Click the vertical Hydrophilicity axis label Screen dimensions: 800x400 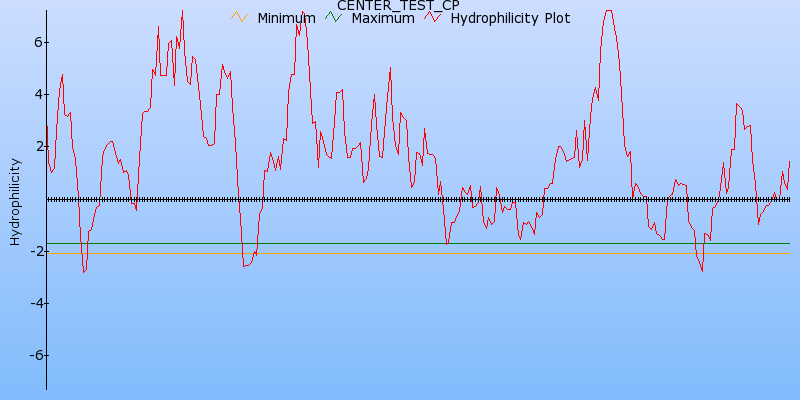tap(14, 201)
